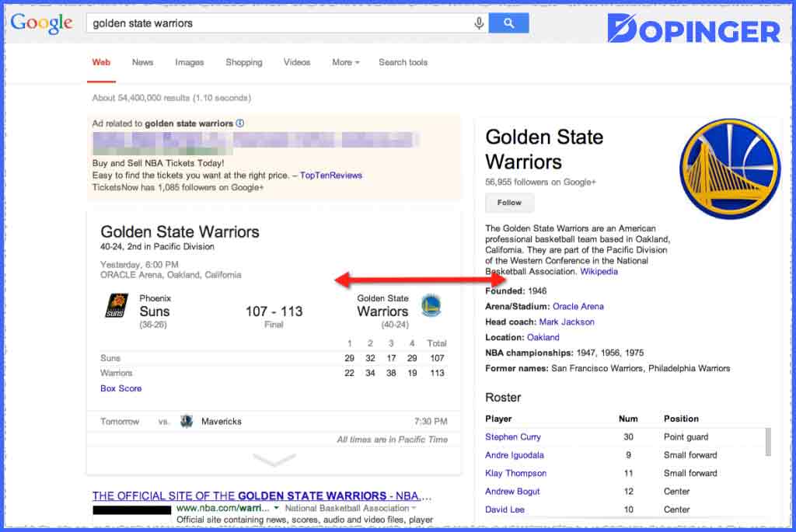Select the News tab

pyautogui.click(x=142, y=62)
